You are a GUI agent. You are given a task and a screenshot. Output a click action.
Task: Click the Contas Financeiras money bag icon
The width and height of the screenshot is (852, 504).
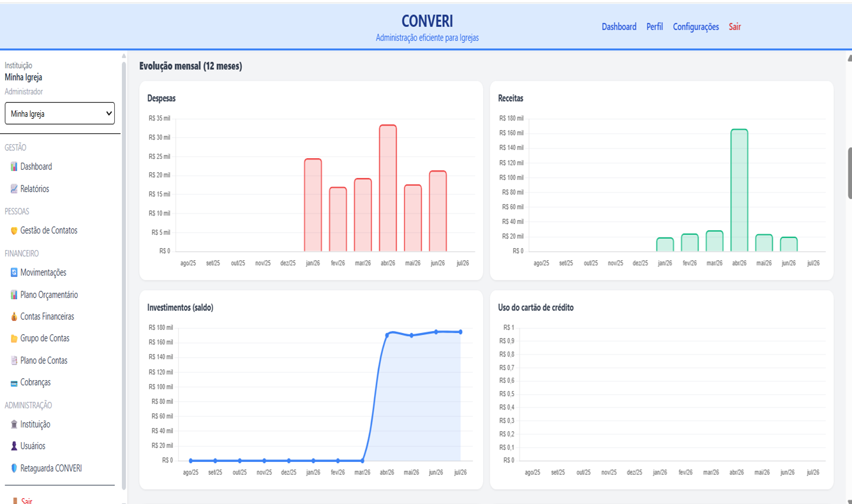click(x=14, y=316)
